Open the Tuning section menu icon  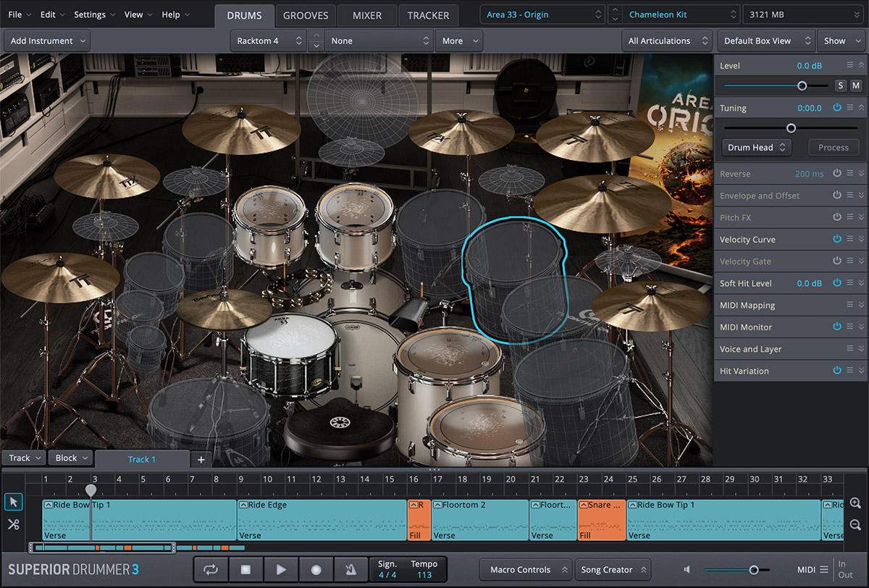[850, 108]
